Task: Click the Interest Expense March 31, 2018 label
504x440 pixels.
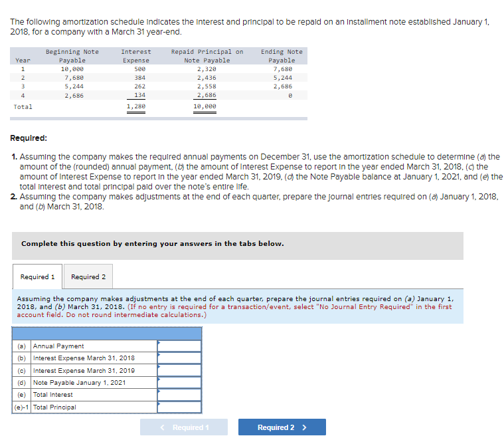Action: (84, 358)
